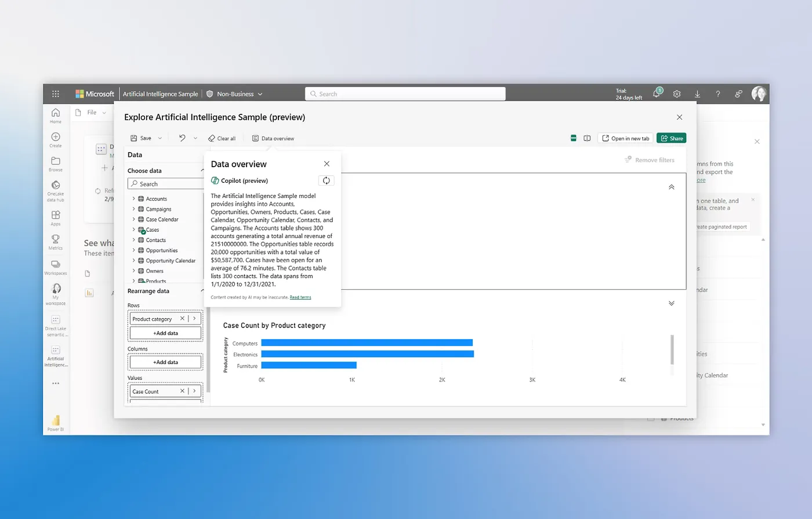Image resolution: width=812 pixels, height=519 pixels.
Task: Click the green Share button
Action: (671, 138)
